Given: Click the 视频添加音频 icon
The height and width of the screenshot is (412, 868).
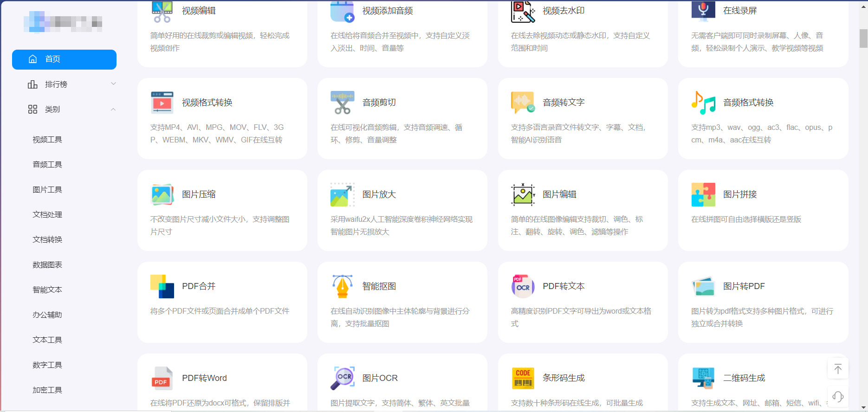Looking at the screenshot, I should click(x=343, y=12).
